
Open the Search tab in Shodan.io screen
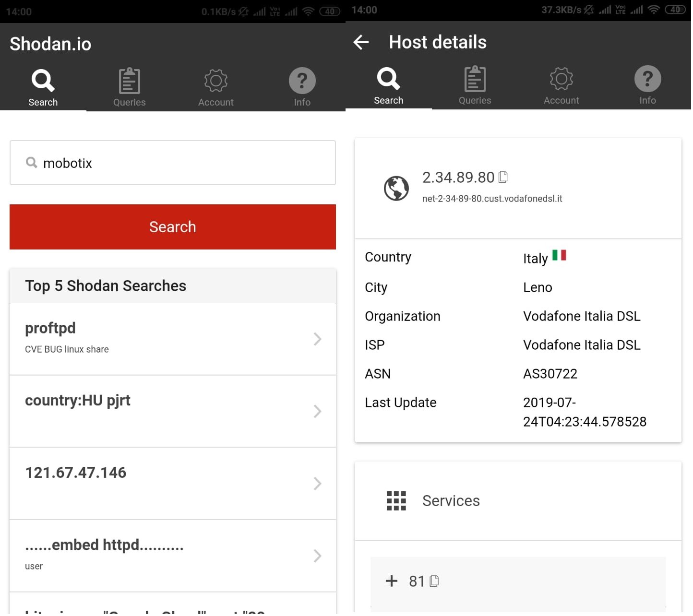coord(43,88)
